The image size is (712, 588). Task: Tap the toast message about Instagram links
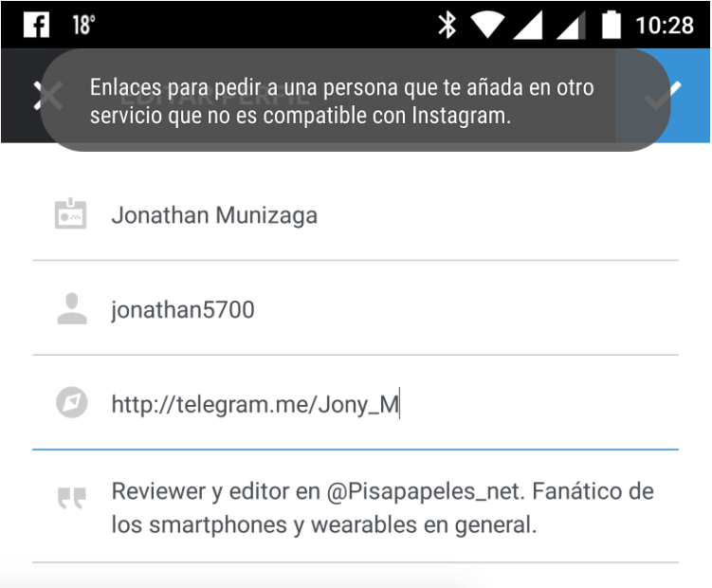pyautogui.click(x=356, y=100)
